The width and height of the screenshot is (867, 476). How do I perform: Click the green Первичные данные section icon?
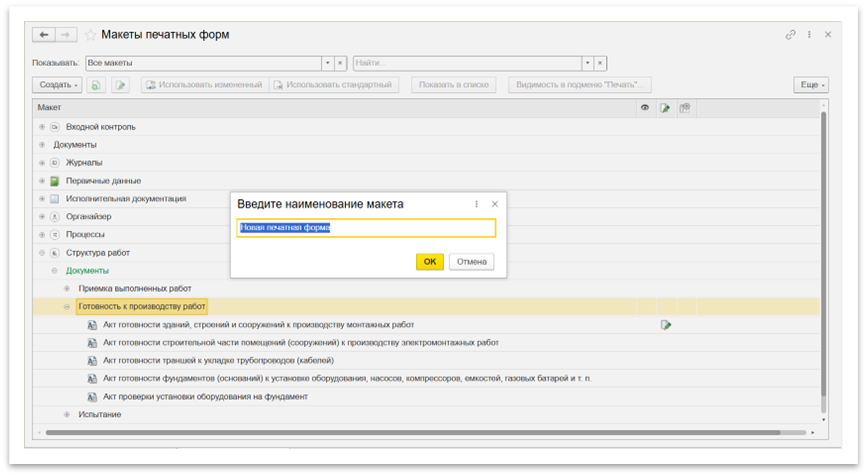coord(55,181)
